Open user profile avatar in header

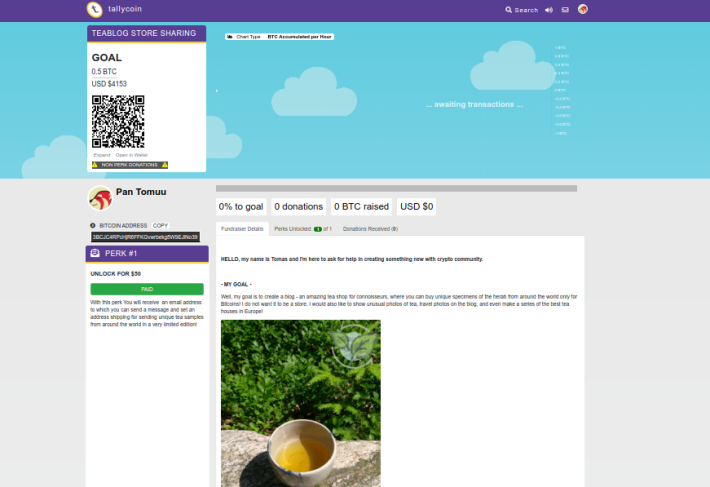click(x=583, y=9)
